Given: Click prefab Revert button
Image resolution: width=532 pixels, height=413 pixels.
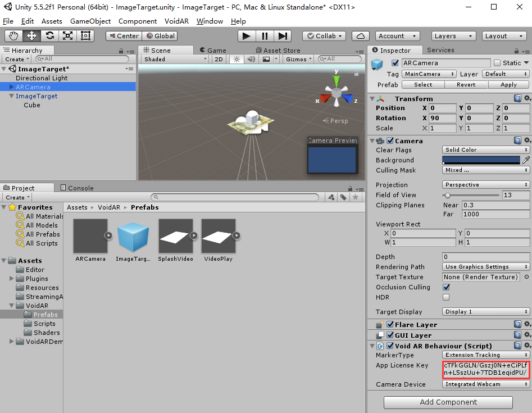Looking at the screenshot, I should coord(466,84).
